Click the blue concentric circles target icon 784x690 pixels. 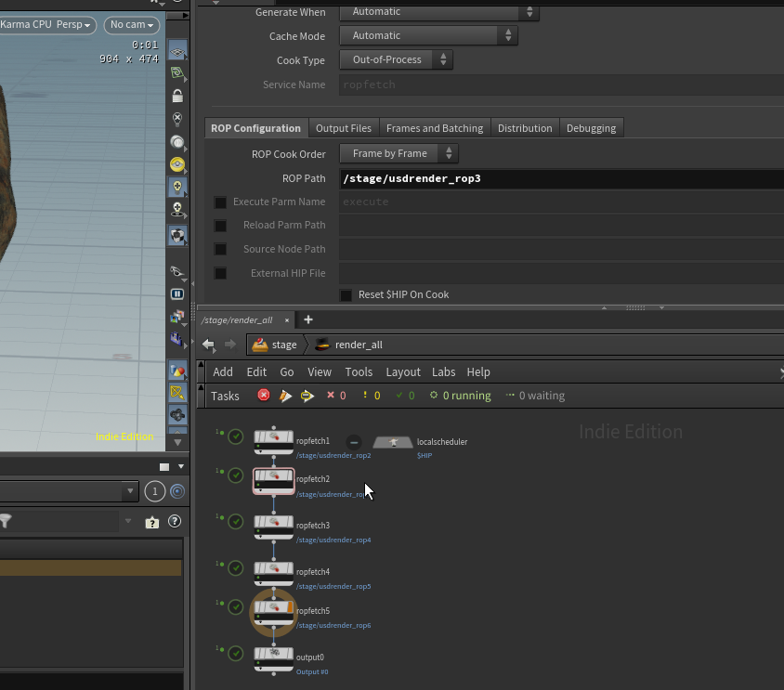pyautogui.click(x=177, y=491)
